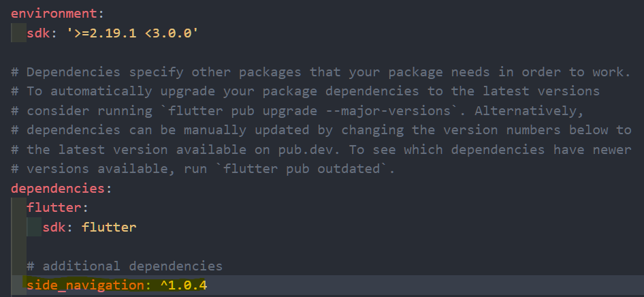Screen dimensions: 644x297
Task: Click the 'sdk' key under flutter
Action: [54, 227]
